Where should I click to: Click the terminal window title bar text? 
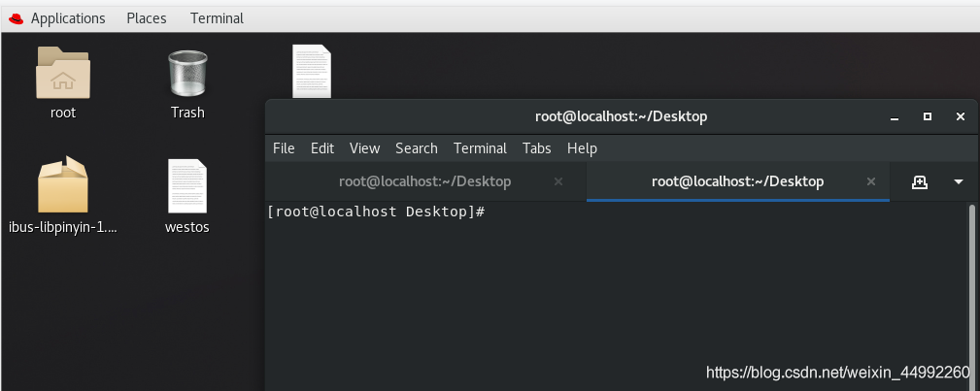pos(621,116)
